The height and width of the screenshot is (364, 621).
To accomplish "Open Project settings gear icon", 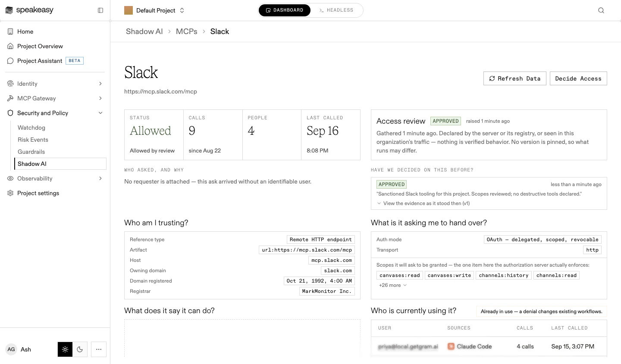I will (x=10, y=193).
